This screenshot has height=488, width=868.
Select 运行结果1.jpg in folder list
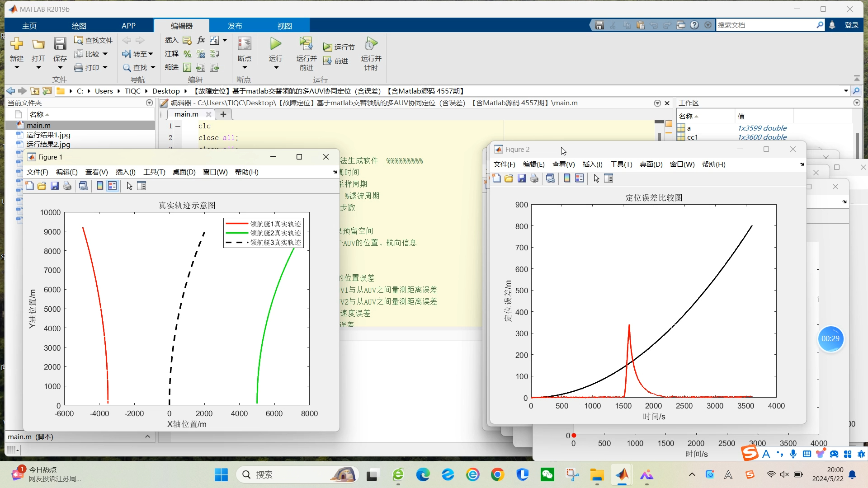pos(48,135)
